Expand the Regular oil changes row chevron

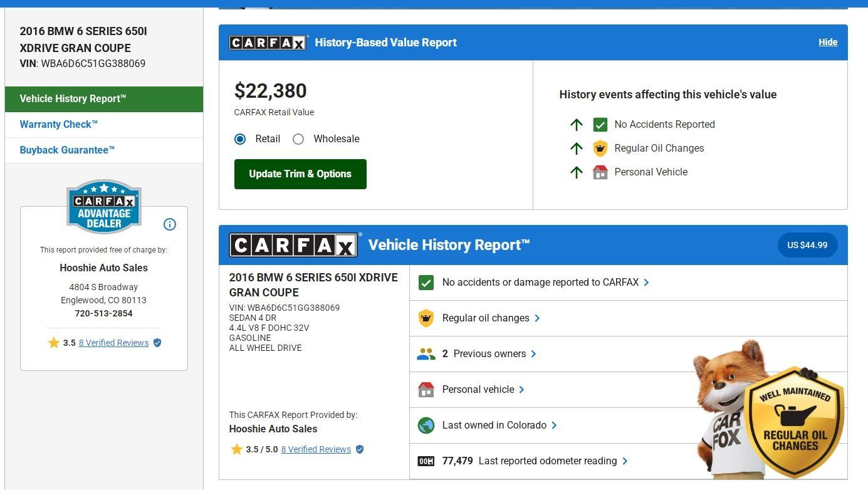537,318
